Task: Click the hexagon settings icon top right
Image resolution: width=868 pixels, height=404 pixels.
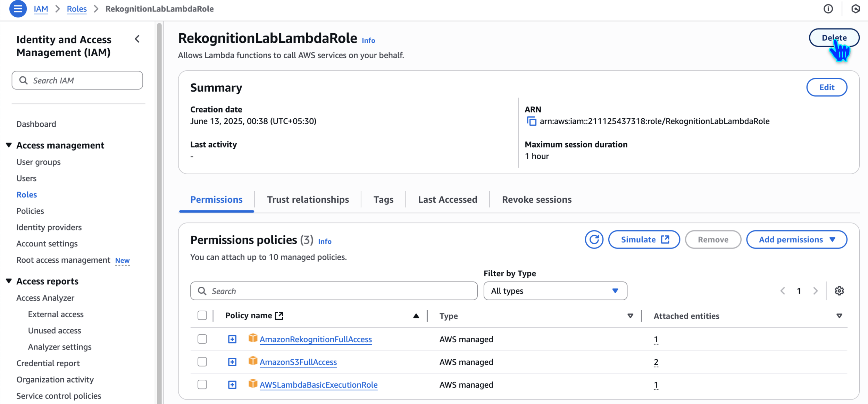Action: click(856, 9)
